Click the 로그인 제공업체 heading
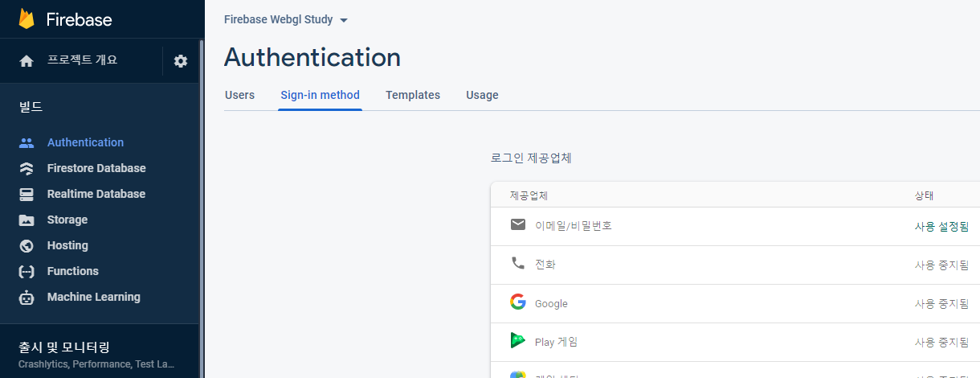980x378 pixels. click(531, 158)
